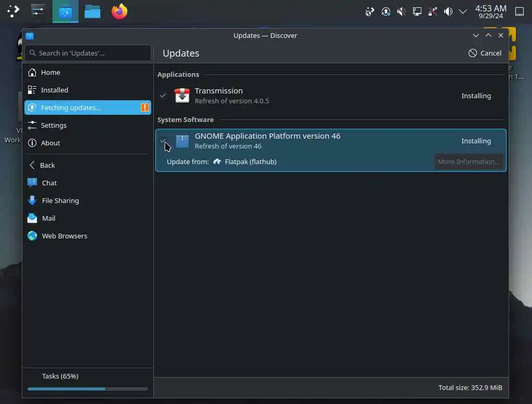Focus the Search in 'Updates' field

87,53
